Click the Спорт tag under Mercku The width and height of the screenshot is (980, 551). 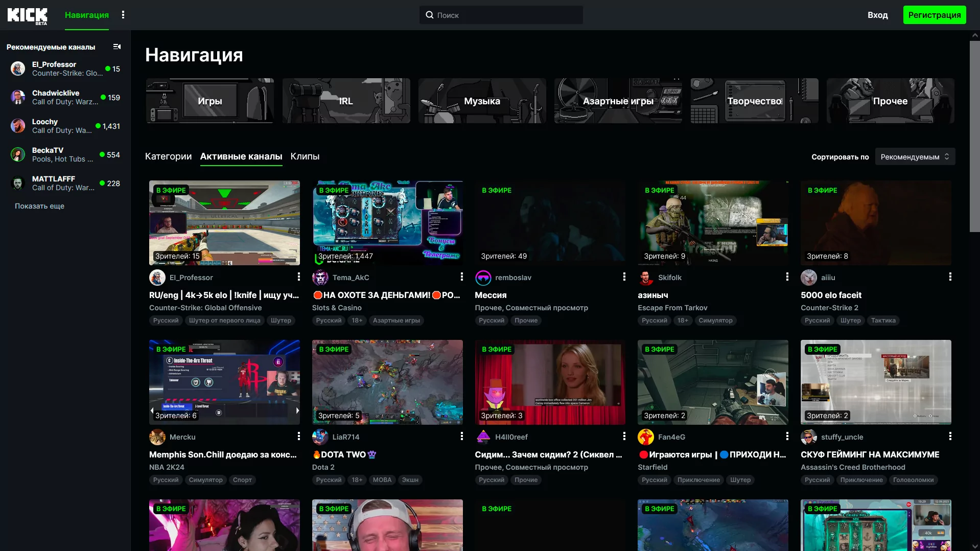click(x=242, y=480)
